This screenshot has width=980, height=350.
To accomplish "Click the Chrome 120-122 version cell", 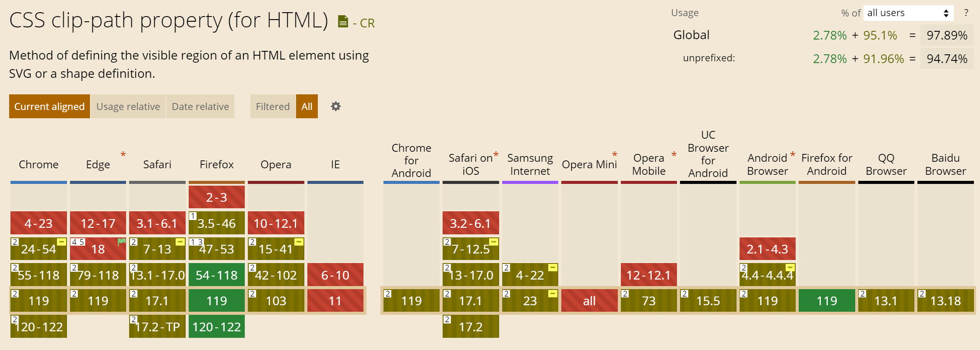I will [x=39, y=327].
